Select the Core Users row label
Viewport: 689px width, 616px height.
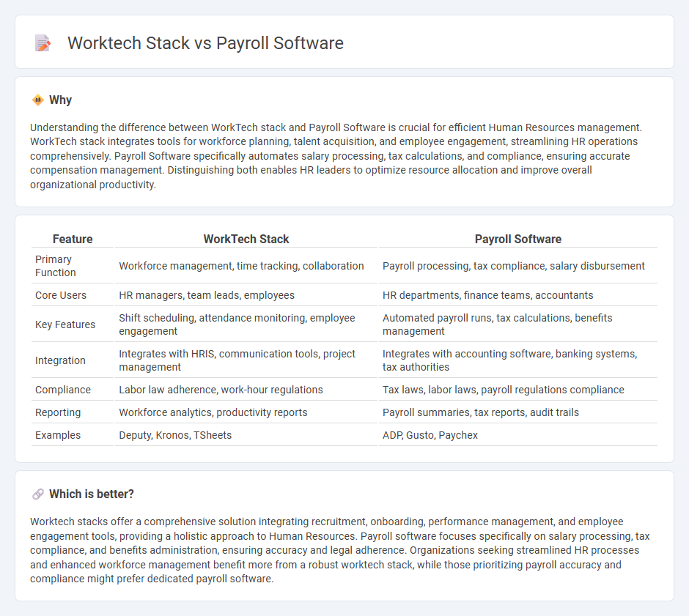tap(61, 295)
